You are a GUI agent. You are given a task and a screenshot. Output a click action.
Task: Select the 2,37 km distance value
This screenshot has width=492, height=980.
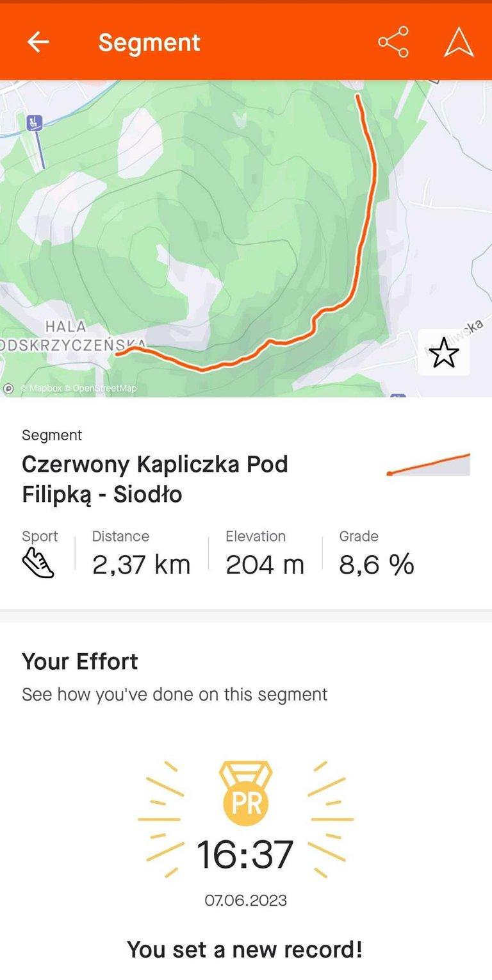pyautogui.click(x=142, y=565)
